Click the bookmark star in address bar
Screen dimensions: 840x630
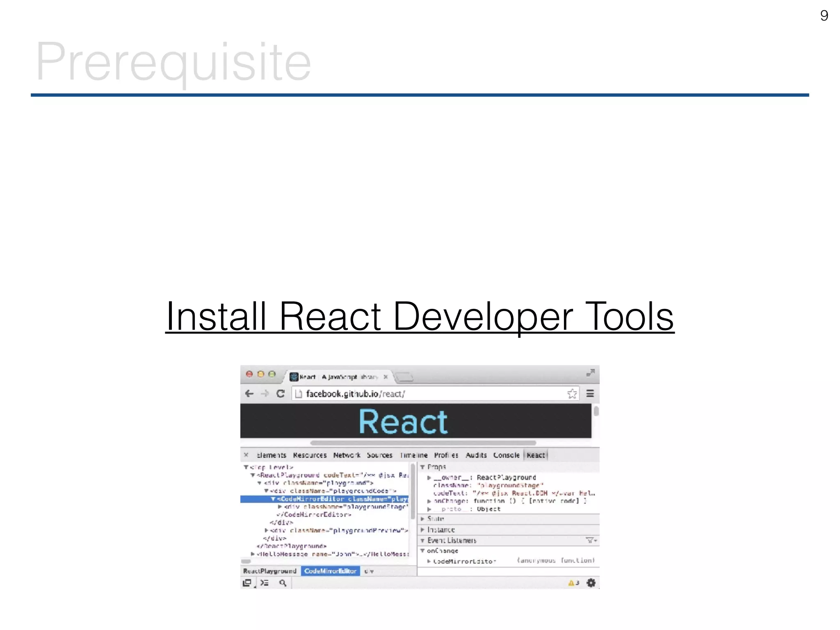pyautogui.click(x=572, y=394)
